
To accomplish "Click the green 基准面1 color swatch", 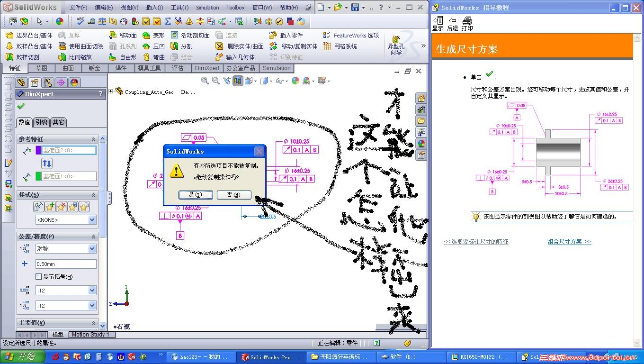I will coord(38,176).
